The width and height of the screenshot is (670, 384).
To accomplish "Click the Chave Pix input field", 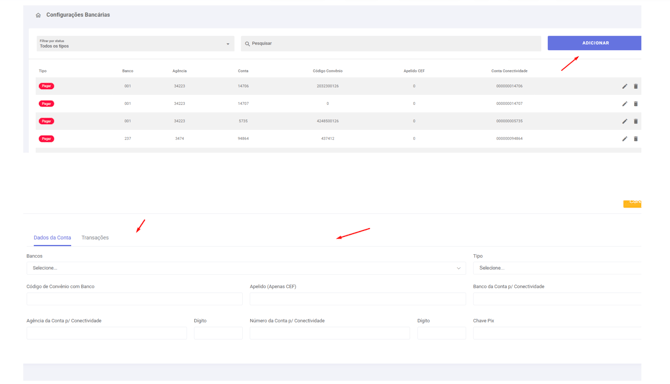I will tap(557, 333).
